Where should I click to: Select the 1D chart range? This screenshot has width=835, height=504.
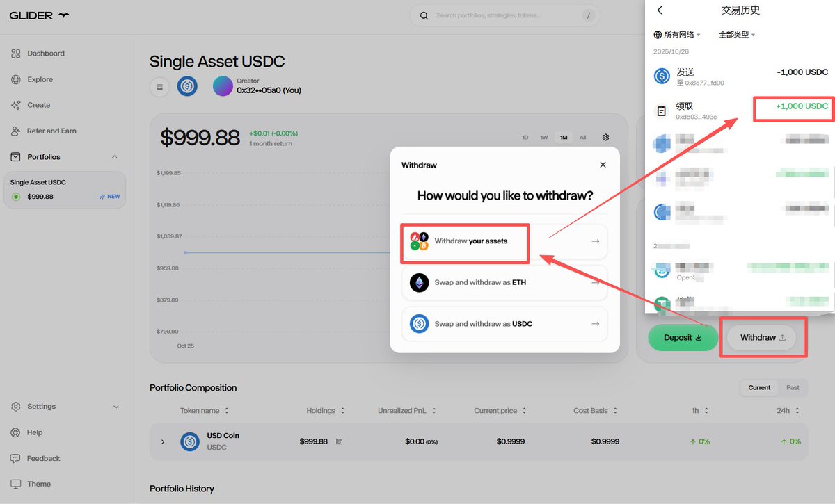coord(525,138)
